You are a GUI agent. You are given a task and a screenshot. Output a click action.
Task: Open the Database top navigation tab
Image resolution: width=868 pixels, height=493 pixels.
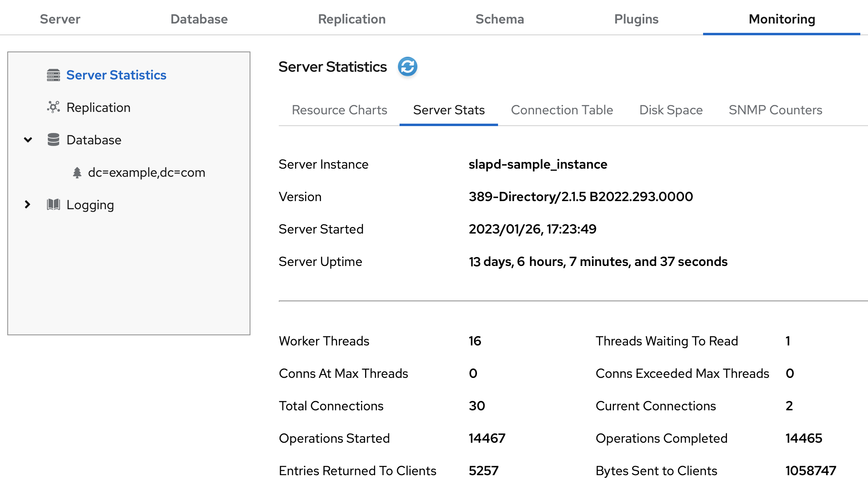pyautogui.click(x=199, y=19)
